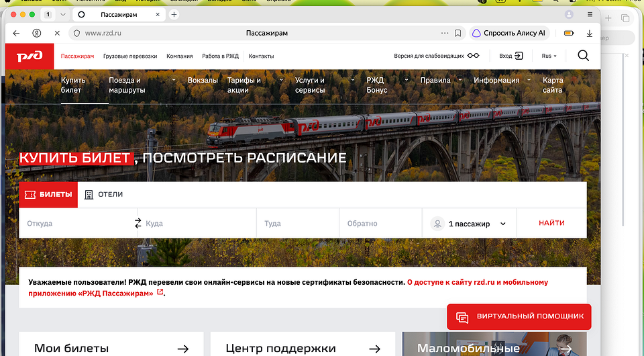
Task: Click the RZD red logo
Action: 30,56
